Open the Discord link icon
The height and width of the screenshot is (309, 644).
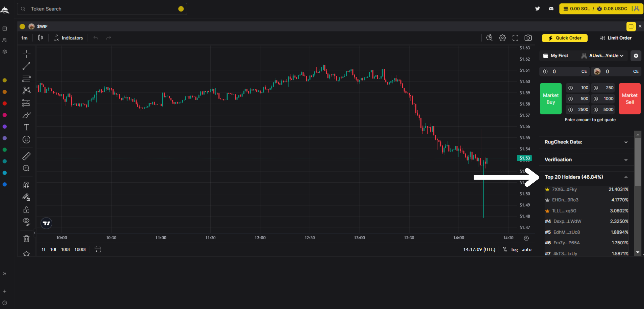tap(551, 9)
